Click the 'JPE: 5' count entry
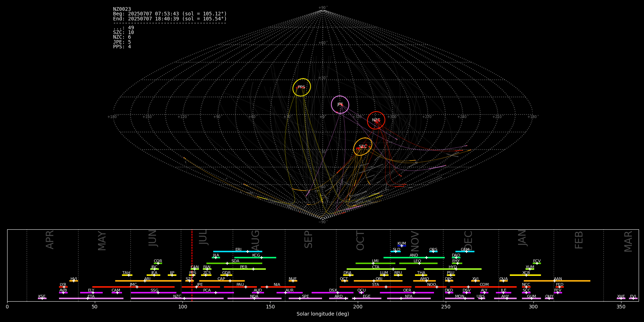 pos(122,42)
